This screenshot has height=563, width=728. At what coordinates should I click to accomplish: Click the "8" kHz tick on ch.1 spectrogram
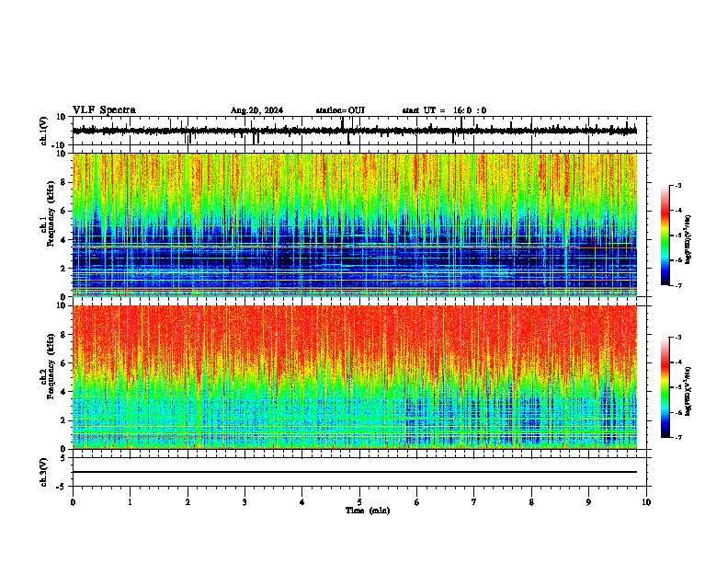64,182
